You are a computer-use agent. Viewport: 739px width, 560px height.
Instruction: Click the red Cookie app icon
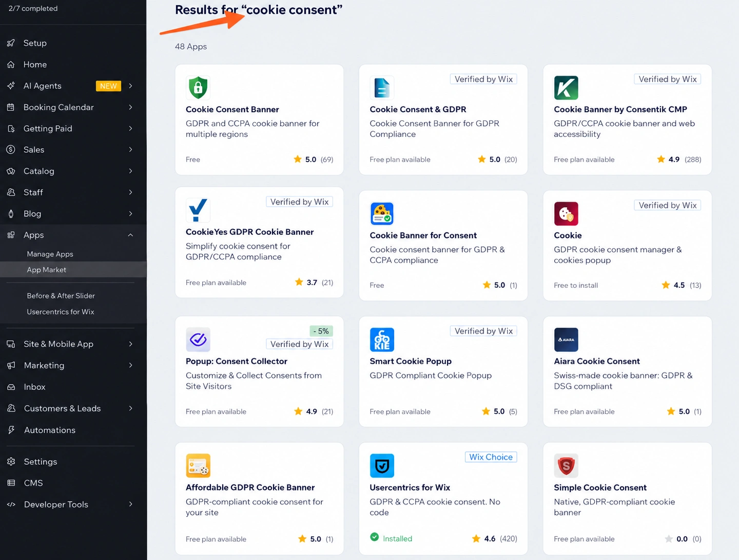click(566, 214)
